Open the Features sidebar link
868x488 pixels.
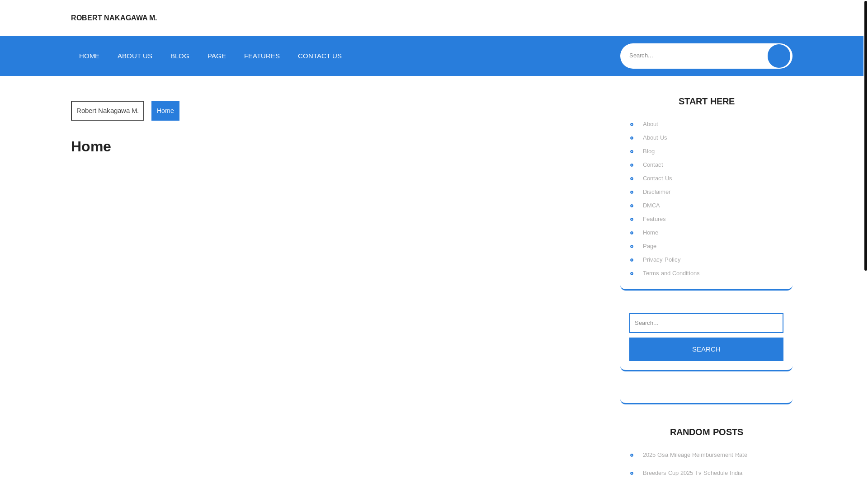[654, 219]
